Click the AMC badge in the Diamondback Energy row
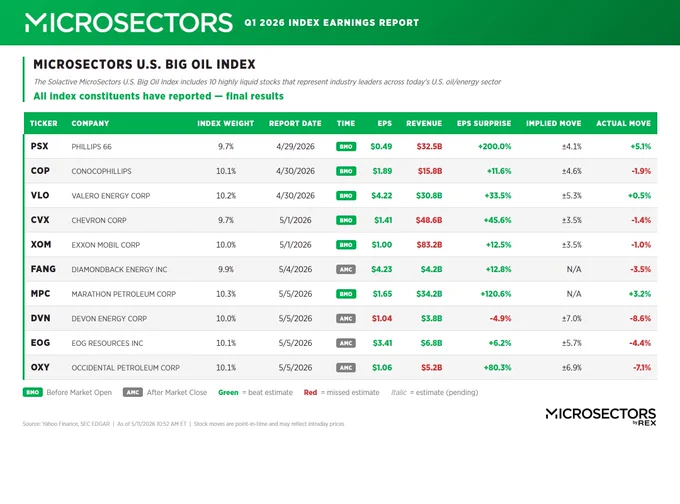Image resolution: width=680 pixels, height=504 pixels. point(346,269)
